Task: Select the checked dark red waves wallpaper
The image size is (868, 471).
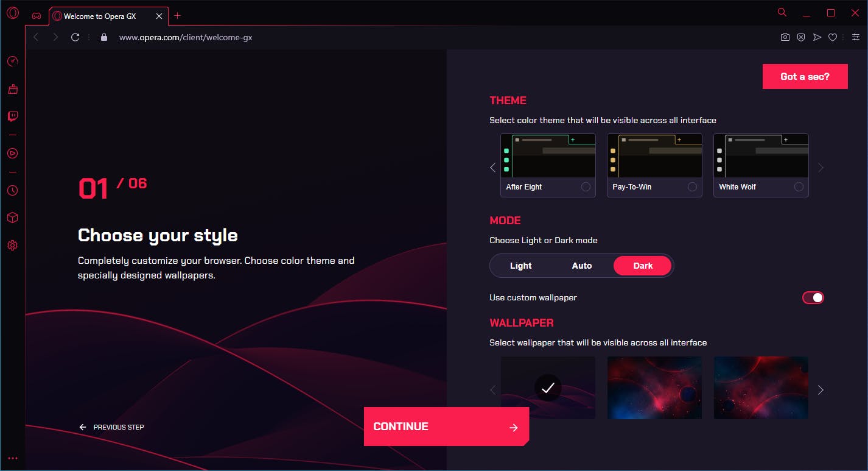Action: [x=548, y=388]
